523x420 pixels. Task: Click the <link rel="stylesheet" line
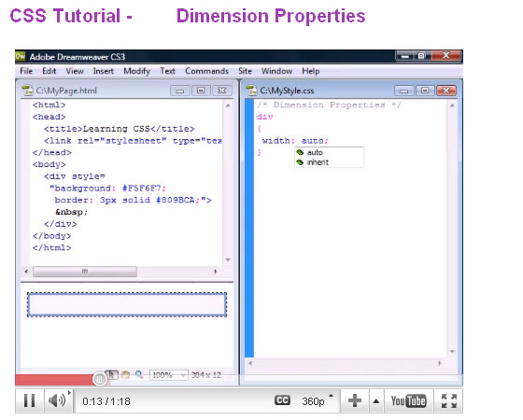133,141
